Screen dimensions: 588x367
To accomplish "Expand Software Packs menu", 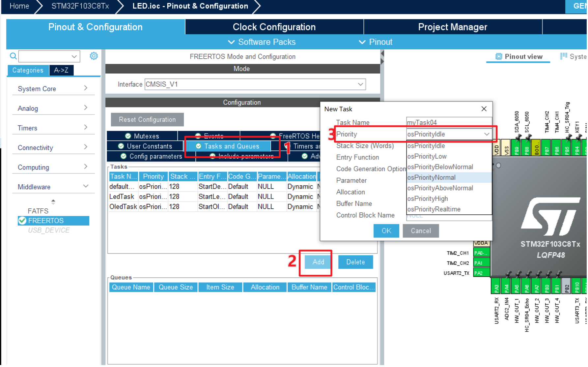I will click(262, 42).
